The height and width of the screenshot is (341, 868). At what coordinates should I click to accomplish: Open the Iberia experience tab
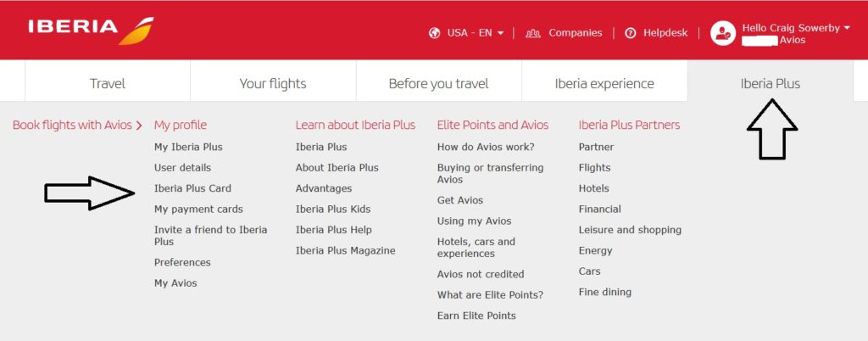(x=604, y=84)
